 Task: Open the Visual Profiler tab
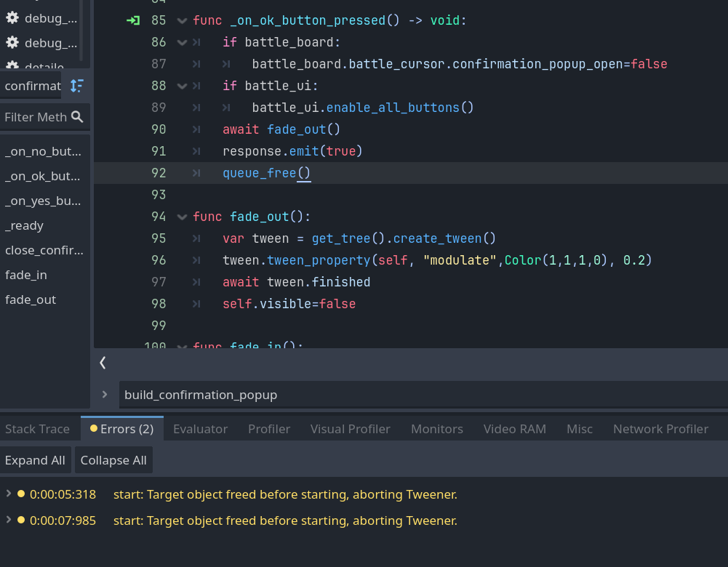tap(350, 429)
